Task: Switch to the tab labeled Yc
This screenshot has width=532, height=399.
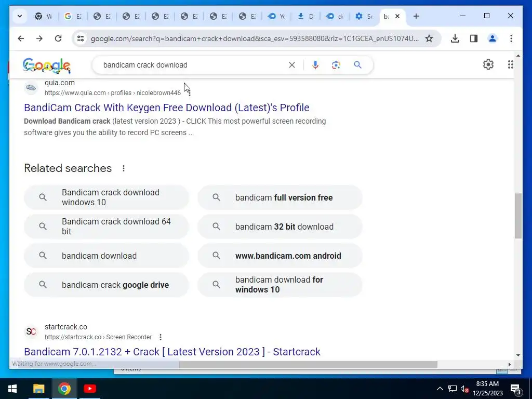Action: tap(276, 16)
